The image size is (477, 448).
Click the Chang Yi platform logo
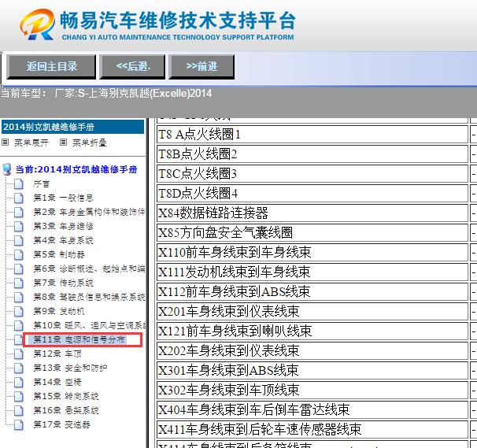(157, 25)
